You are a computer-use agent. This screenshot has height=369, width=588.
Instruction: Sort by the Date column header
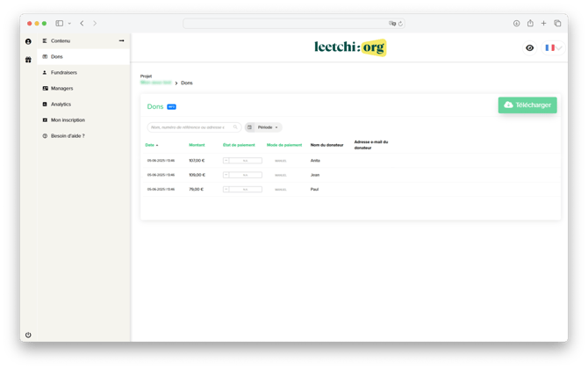(x=151, y=145)
